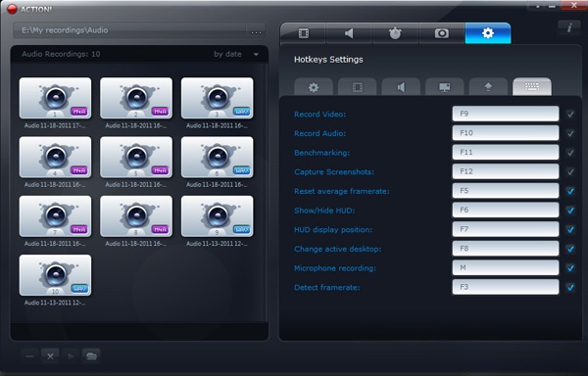Viewport: 588px width, 376px height.
Task: Click the play button below recordings
Action: [71, 356]
